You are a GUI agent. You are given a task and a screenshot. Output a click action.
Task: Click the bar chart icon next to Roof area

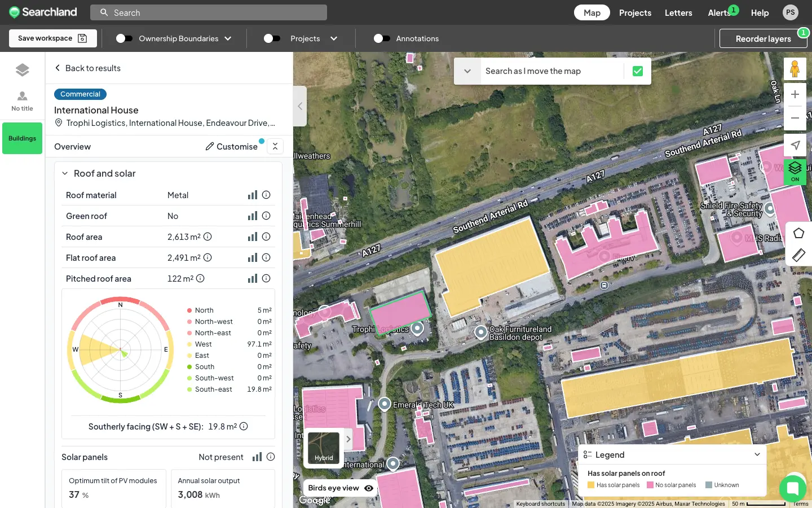(x=252, y=237)
